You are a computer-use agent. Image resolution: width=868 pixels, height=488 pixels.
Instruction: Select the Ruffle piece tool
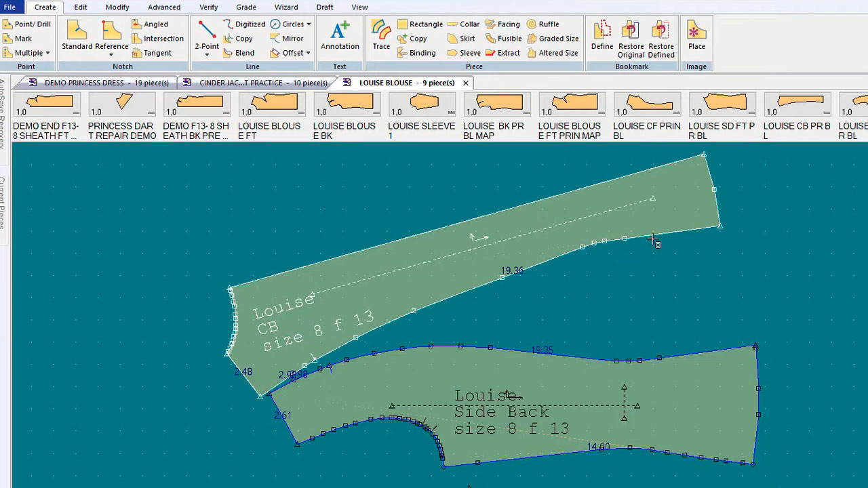click(542, 24)
